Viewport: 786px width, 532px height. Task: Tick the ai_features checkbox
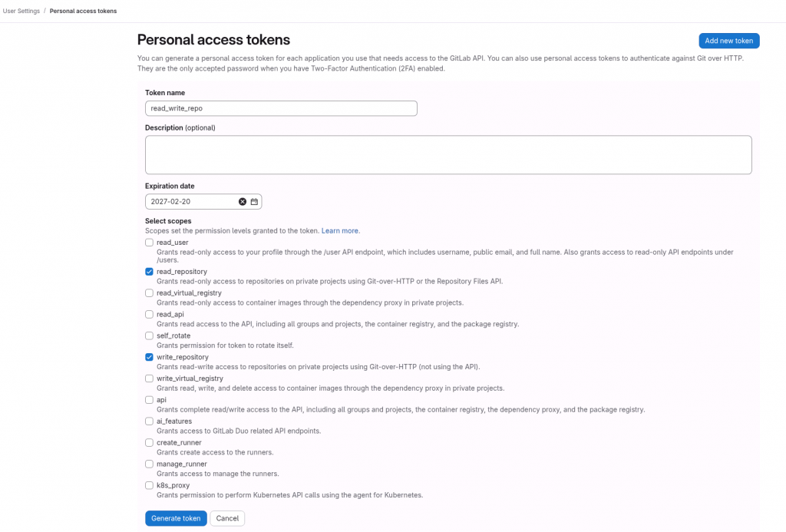tap(150, 421)
